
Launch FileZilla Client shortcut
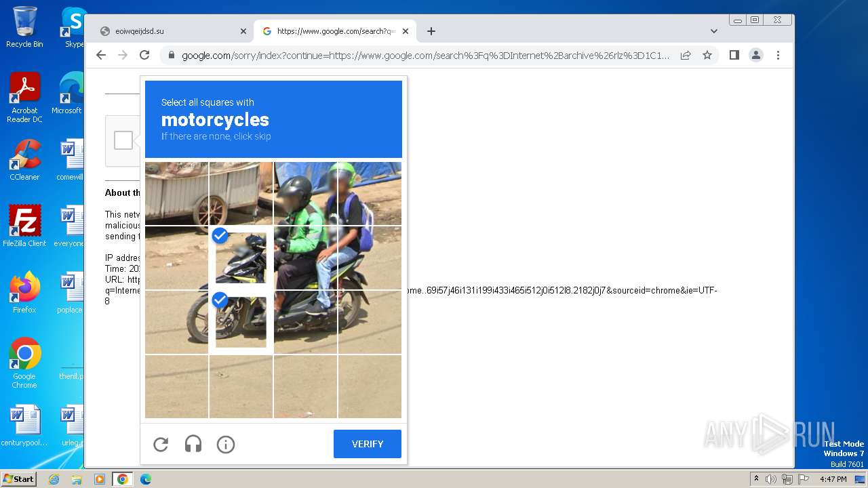click(24, 226)
